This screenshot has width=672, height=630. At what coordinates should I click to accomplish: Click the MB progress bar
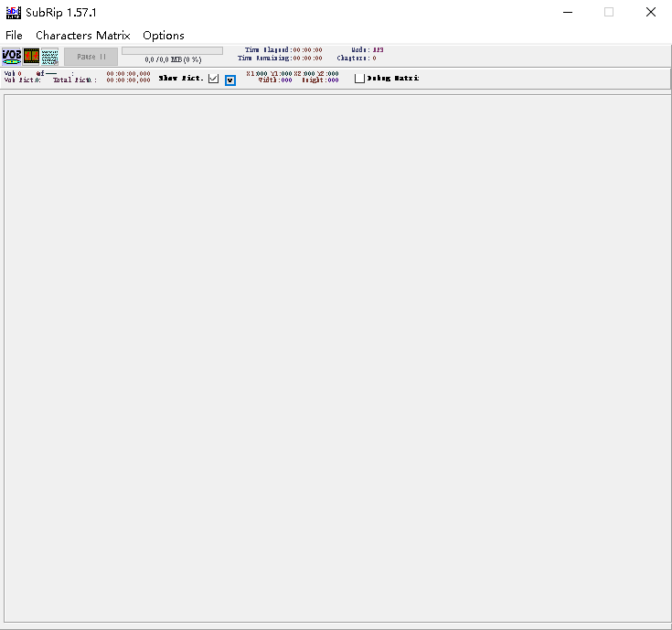tap(172, 51)
